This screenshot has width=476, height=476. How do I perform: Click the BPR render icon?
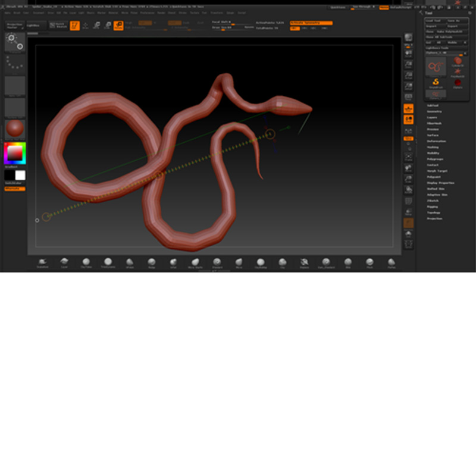click(408, 37)
